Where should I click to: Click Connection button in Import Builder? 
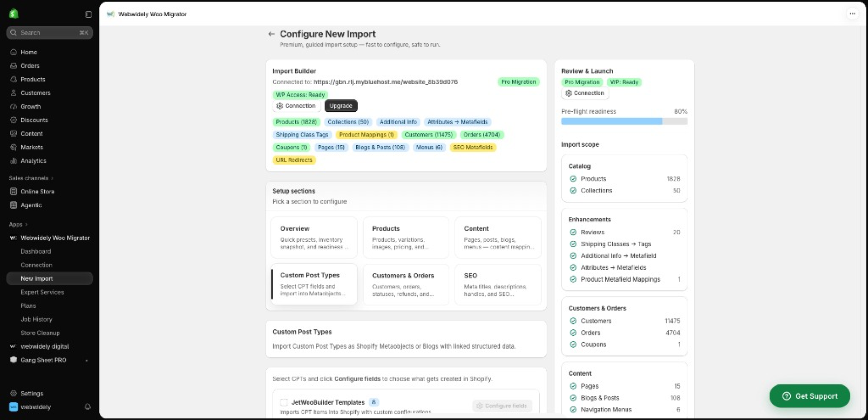tap(296, 105)
